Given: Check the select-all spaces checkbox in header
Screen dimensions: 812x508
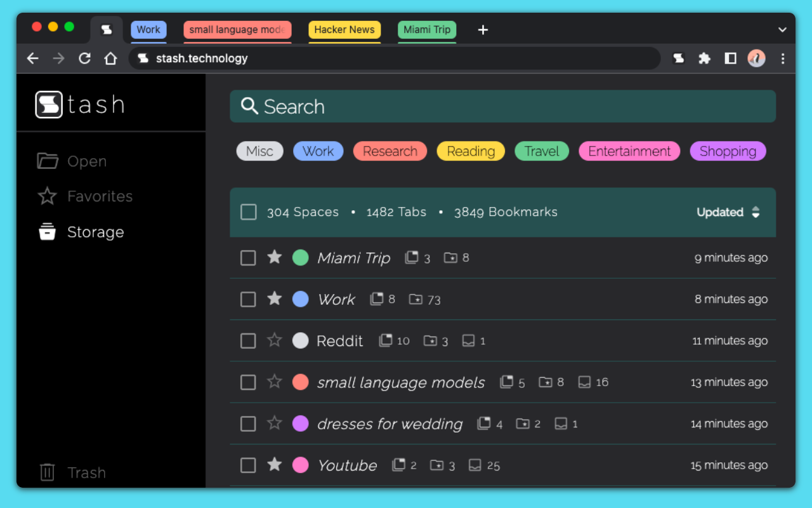Looking at the screenshot, I should pyautogui.click(x=249, y=212).
